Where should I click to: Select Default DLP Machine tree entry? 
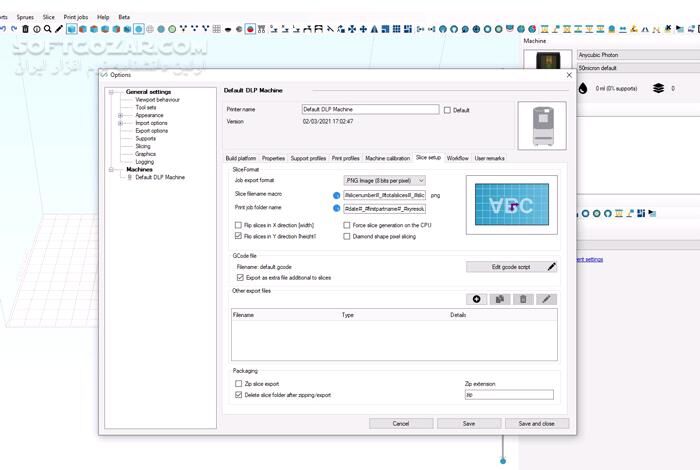click(x=160, y=177)
